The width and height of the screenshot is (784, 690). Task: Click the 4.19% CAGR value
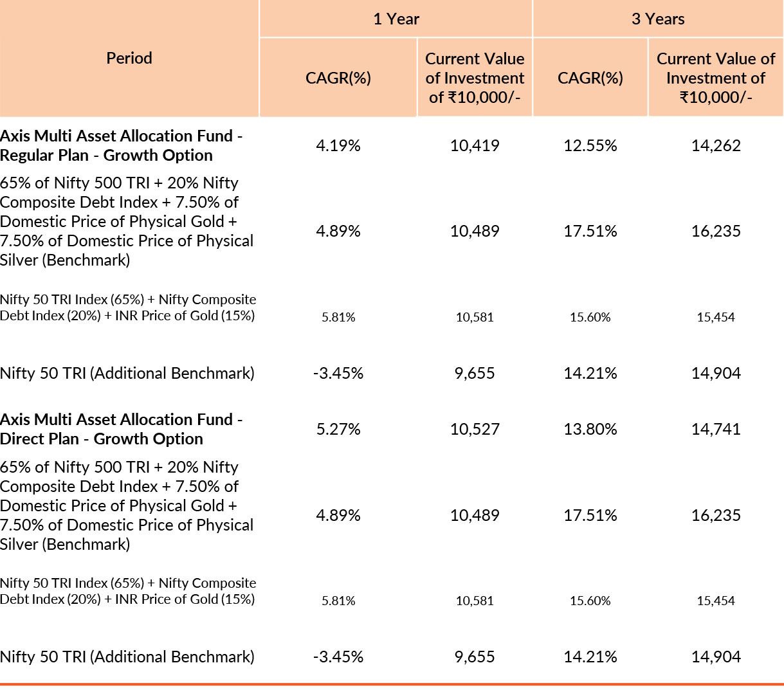pos(338,145)
